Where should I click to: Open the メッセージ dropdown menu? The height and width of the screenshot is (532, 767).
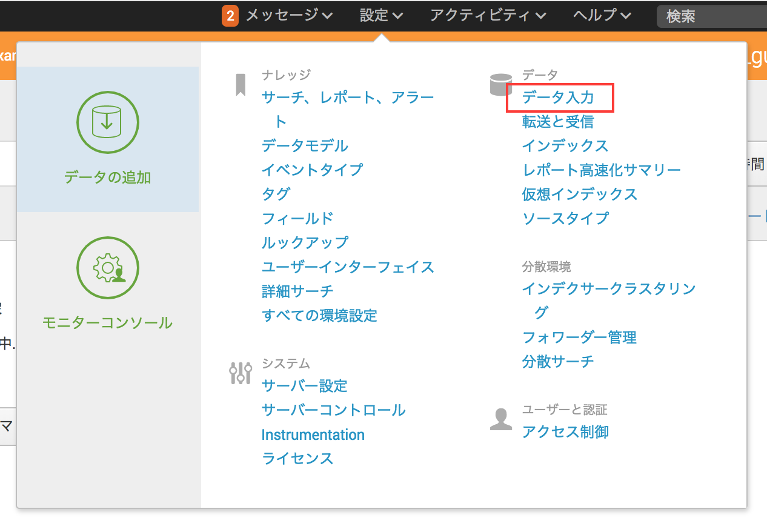[x=289, y=15]
